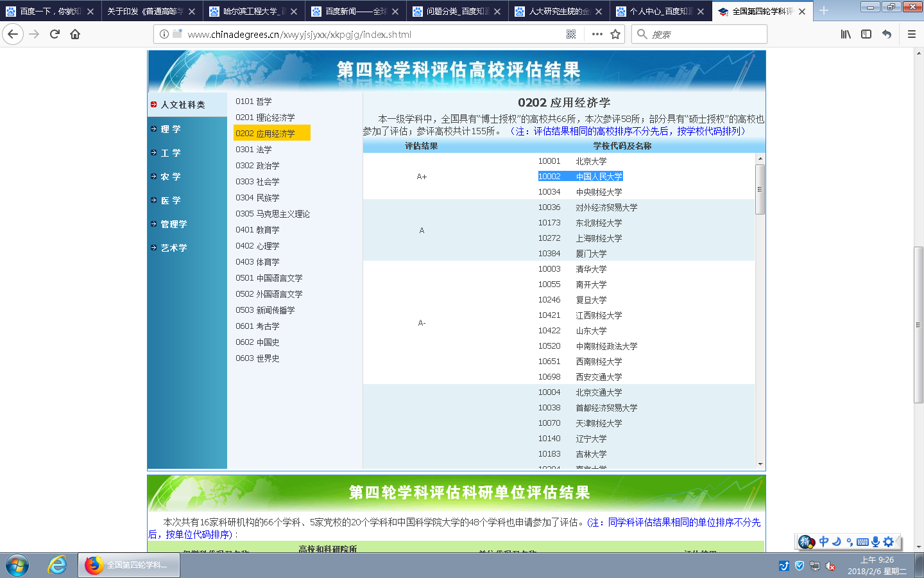Click the Sogou IME logo icon
924x578 pixels.
(x=806, y=542)
